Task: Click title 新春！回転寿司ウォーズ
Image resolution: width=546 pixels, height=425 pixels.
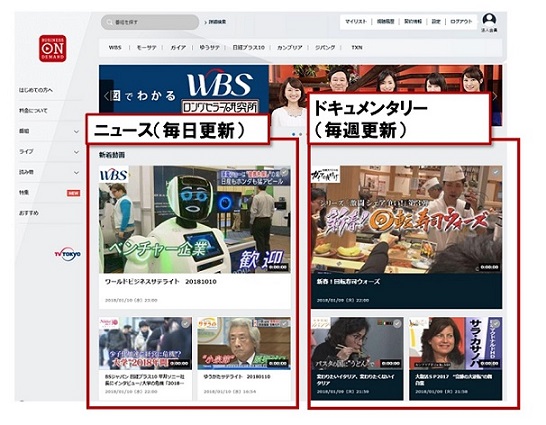Action: tap(348, 282)
